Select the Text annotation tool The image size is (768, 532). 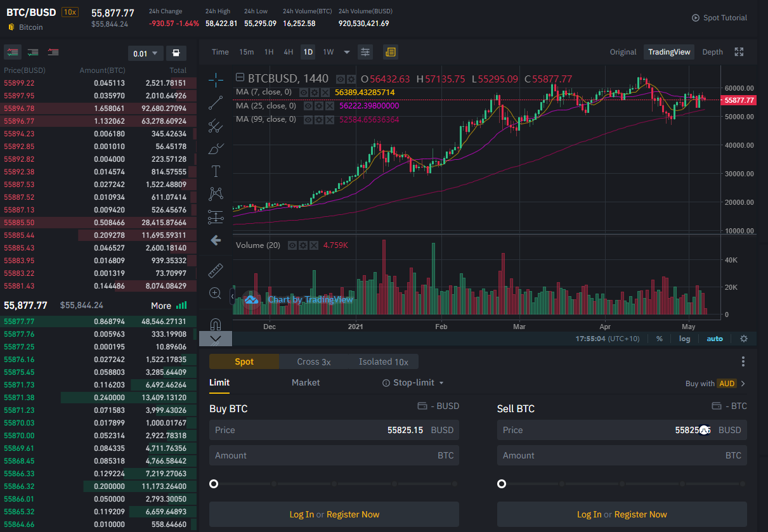pyautogui.click(x=216, y=171)
